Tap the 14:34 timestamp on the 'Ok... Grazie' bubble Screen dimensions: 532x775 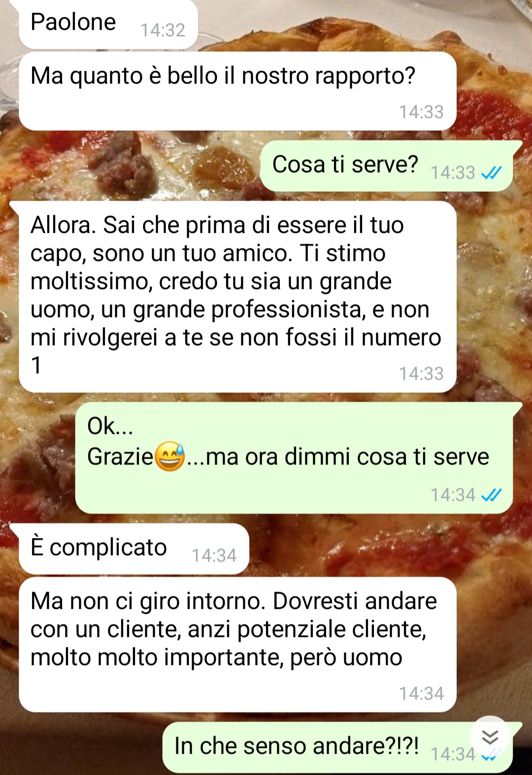click(x=453, y=494)
